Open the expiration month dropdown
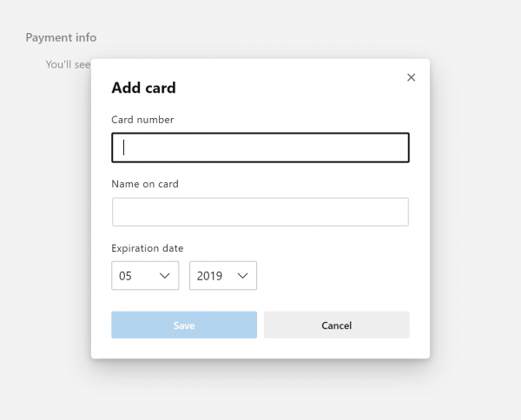The image size is (521, 420). (x=145, y=276)
